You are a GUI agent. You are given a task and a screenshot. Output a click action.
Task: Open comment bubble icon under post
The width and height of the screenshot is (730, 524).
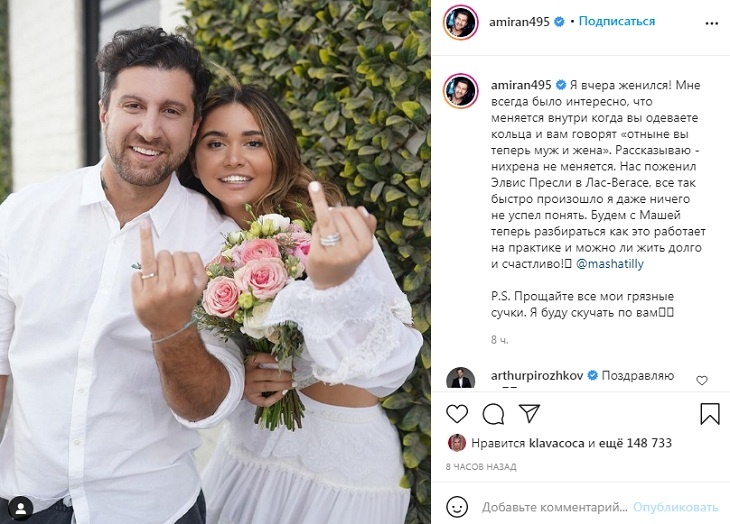click(x=493, y=414)
